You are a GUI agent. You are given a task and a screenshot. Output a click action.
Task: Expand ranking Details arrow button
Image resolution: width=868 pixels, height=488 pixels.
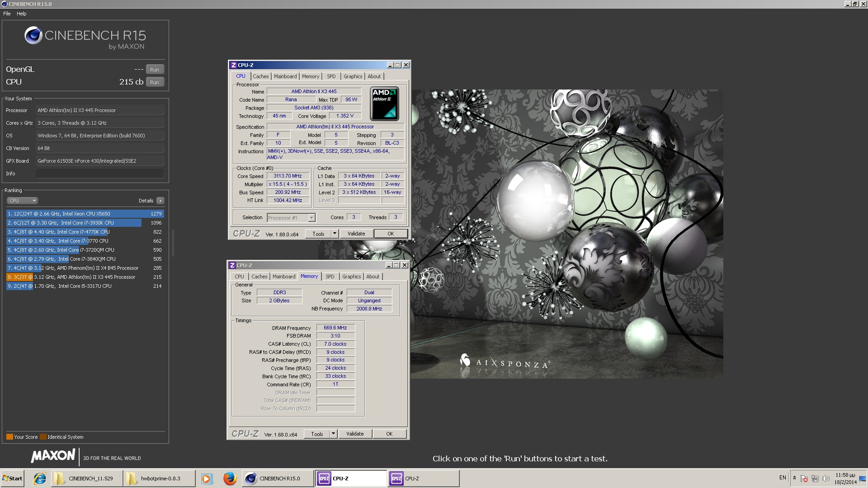point(160,201)
